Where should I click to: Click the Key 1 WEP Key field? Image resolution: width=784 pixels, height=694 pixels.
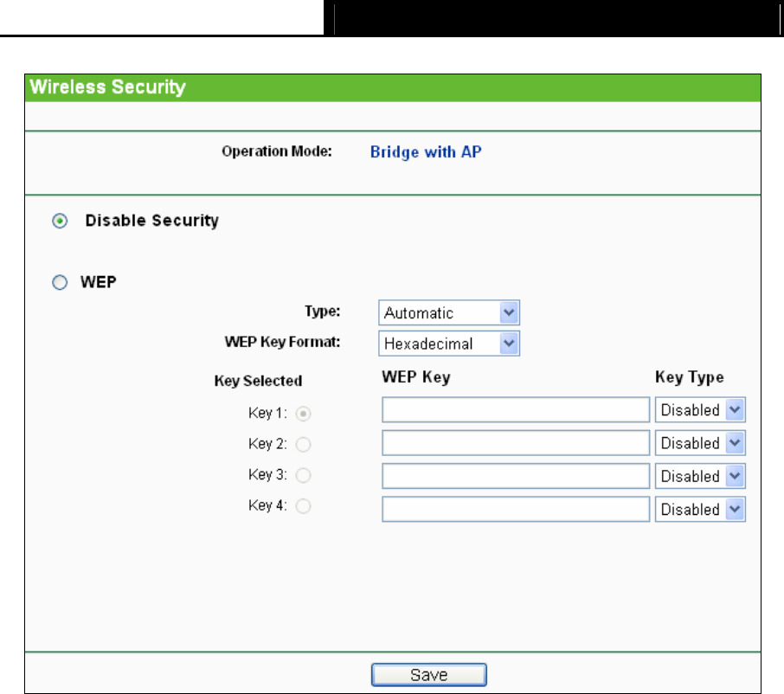(516, 410)
